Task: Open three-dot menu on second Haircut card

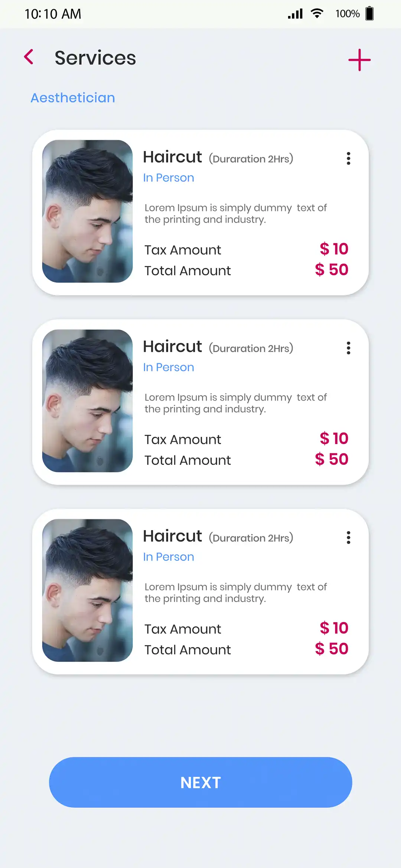Action: click(x=348, y=348)
